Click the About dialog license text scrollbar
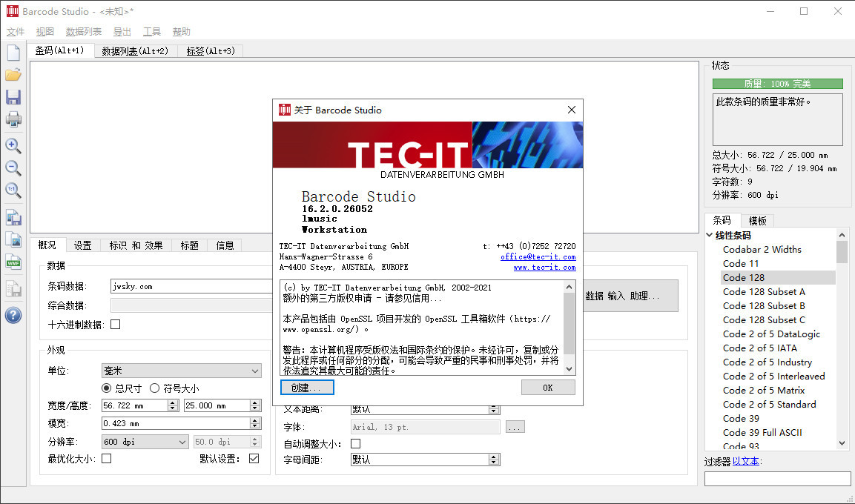 [569, 328]
